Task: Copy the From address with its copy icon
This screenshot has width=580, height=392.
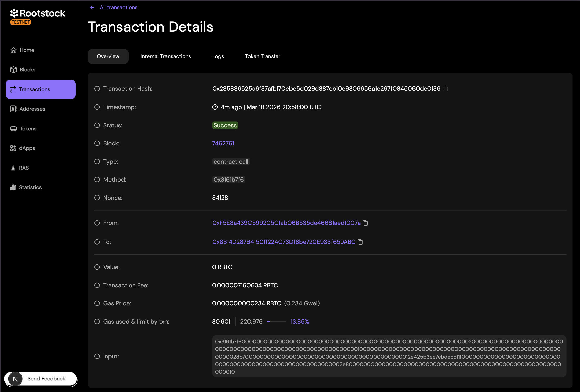Action: tap(366, 223)
